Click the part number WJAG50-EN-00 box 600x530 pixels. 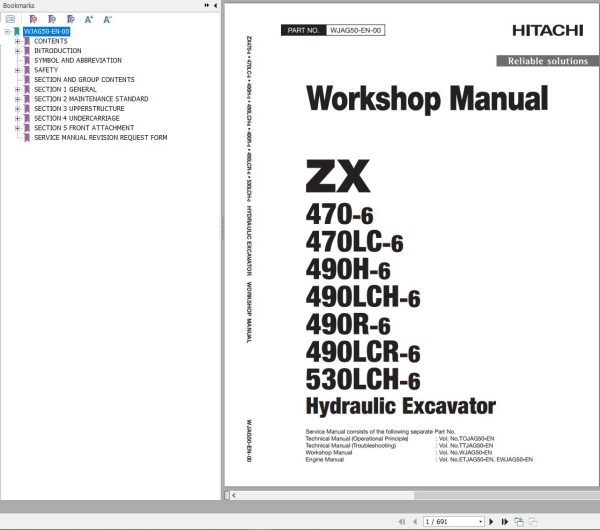click(355, 30)
